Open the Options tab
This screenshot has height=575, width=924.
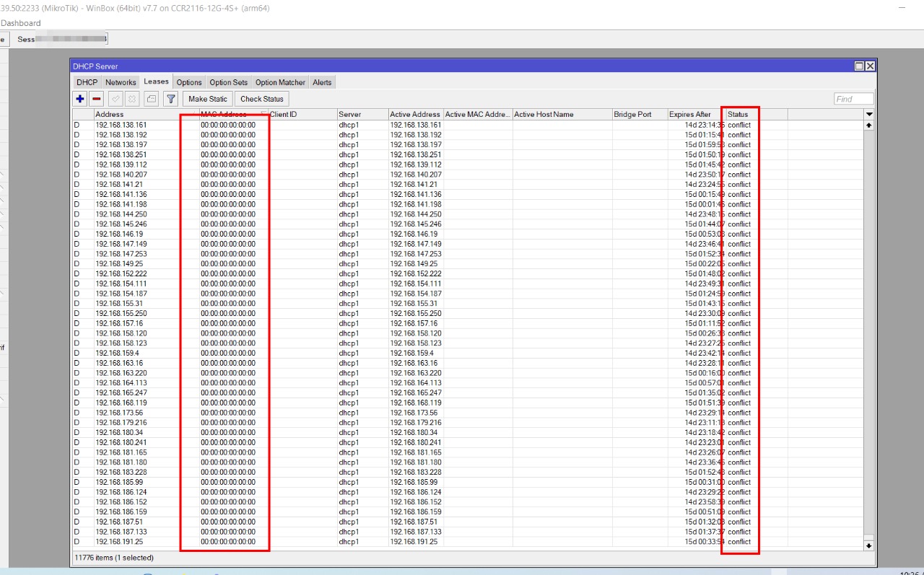pyautogui.click(x=189, y=82)
